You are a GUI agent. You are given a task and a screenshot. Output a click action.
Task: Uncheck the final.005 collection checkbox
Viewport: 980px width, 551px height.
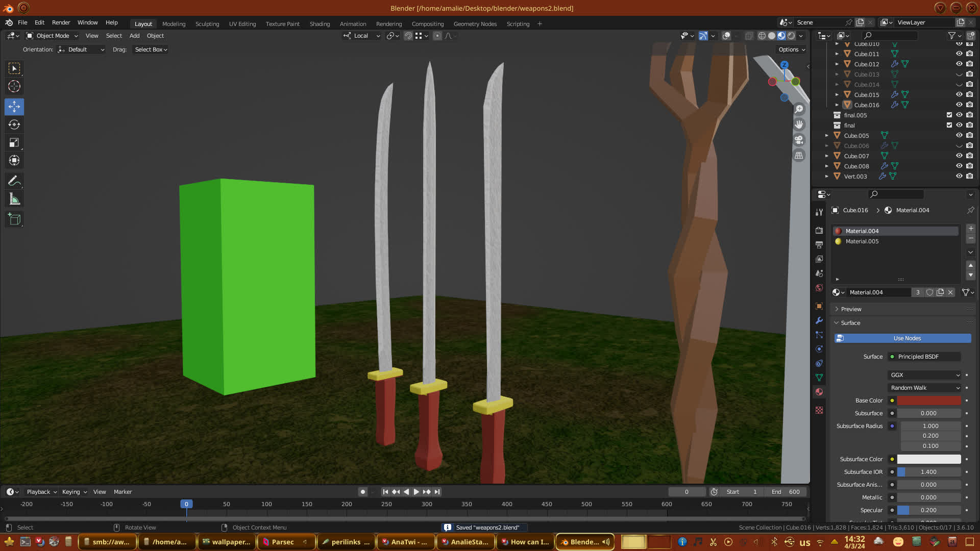pyautogui.click(x=949, y=115)
